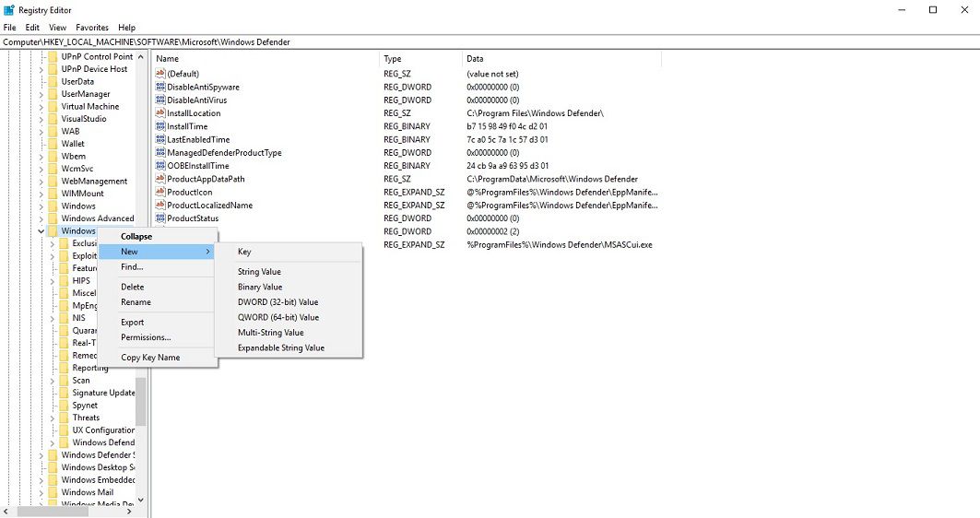Click the ProductAppDataPath string icon
Viewport: 980px width, 518px height.
pyautogui.click(x=160, y=179)
